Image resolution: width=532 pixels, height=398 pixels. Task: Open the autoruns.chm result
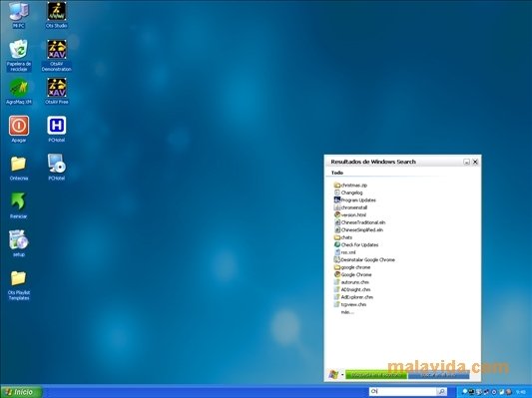pos(351,282)
